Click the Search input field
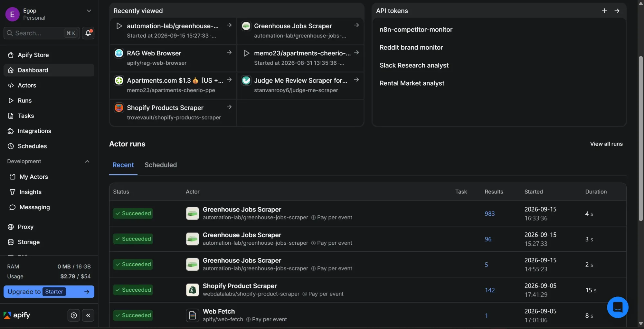Viewport: 644px width, 329px height. point(41,33)
